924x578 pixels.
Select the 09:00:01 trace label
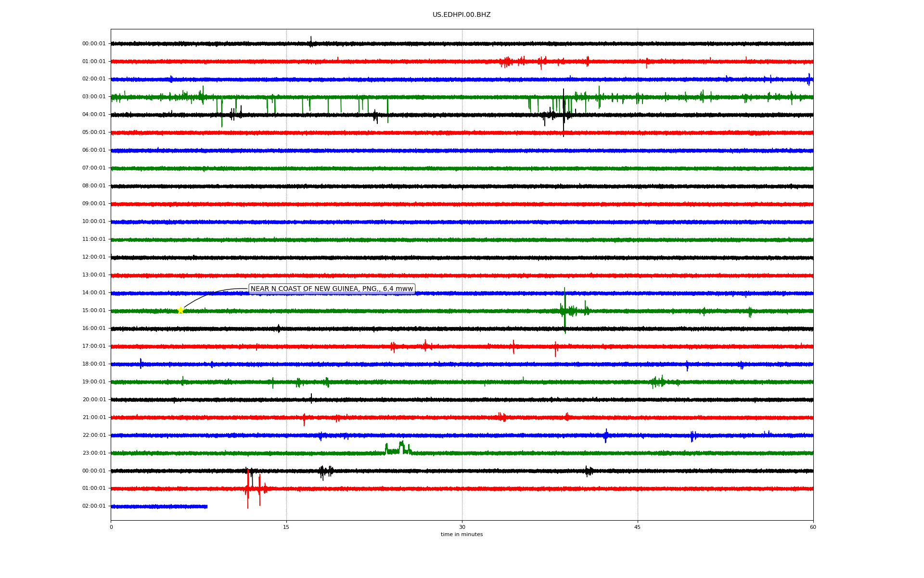[94, 204]
